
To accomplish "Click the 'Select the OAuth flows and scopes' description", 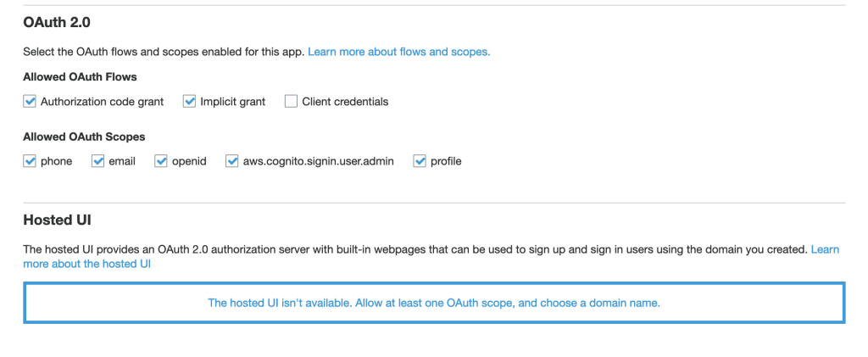I will (164, 52).
